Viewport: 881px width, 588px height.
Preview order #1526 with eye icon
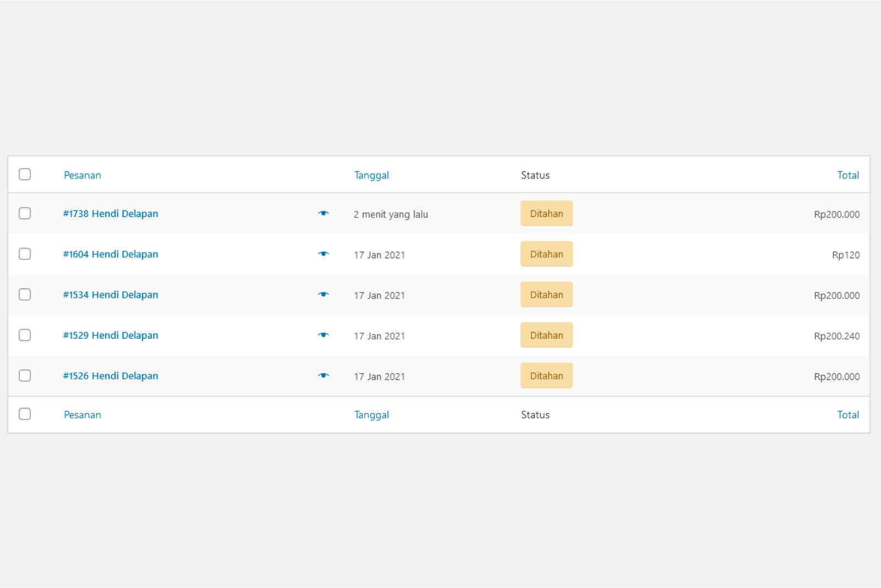coord(323,375)
